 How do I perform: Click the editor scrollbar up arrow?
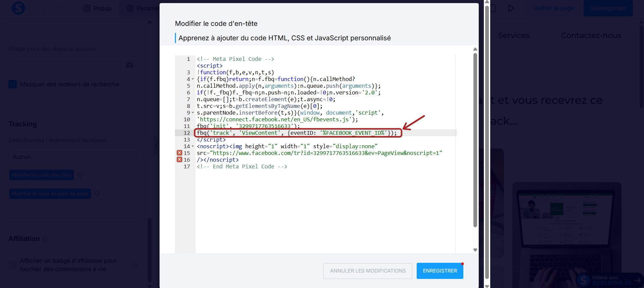tap(475, 49)
